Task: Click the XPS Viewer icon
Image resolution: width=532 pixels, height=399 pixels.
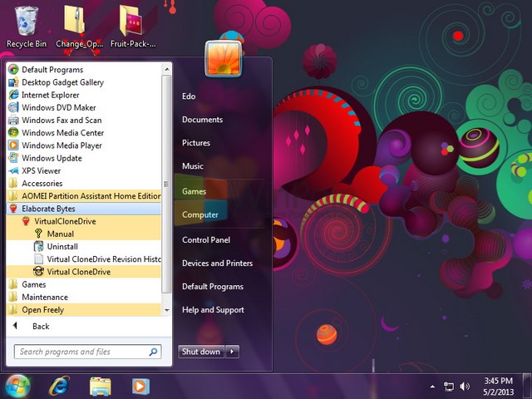Action: (x=13, y=170)
